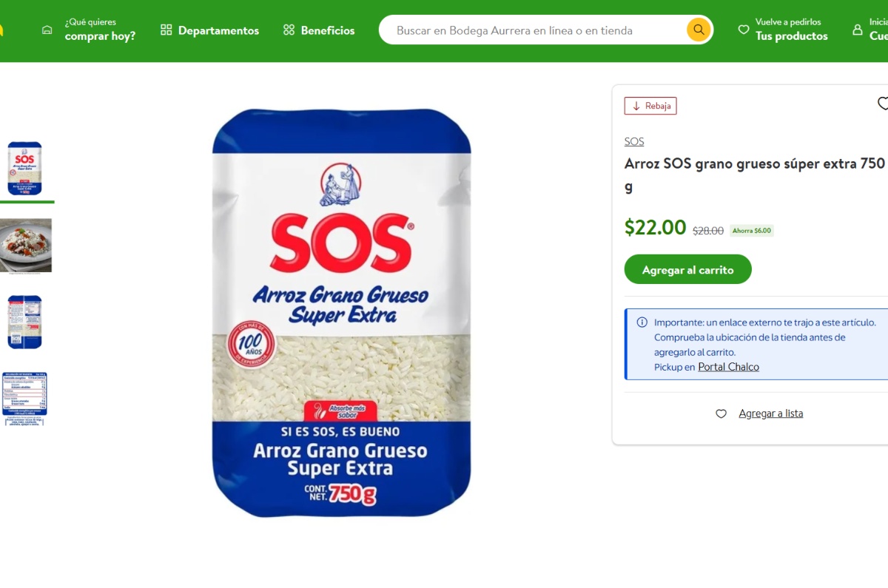888x588 pixels.
Task: Click the Beneficios squares icon
Action: tap(288, 30)
